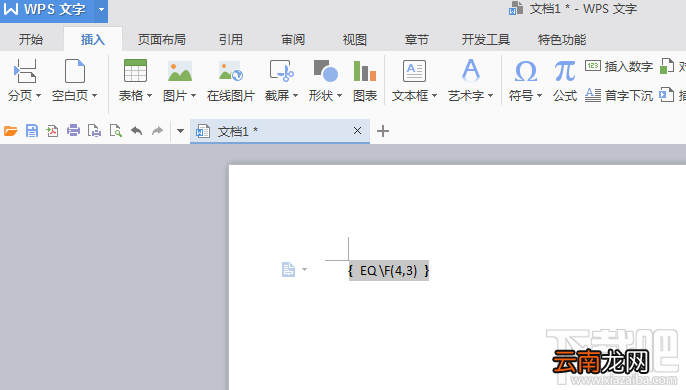Add a new document tab with plus
Screen dimensions: 686x390
tap(383, 131)
